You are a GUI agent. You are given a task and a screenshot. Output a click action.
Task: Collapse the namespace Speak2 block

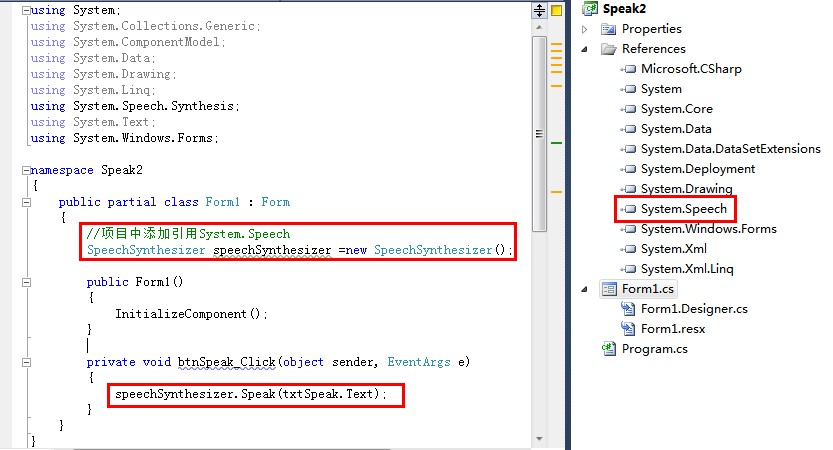click(26, 171)
